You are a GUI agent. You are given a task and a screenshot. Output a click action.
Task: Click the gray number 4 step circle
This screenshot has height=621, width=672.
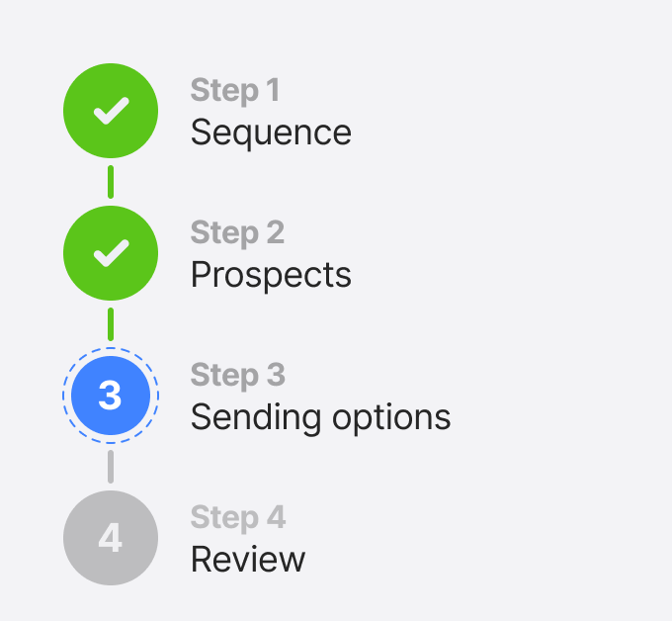coord(111,538)
